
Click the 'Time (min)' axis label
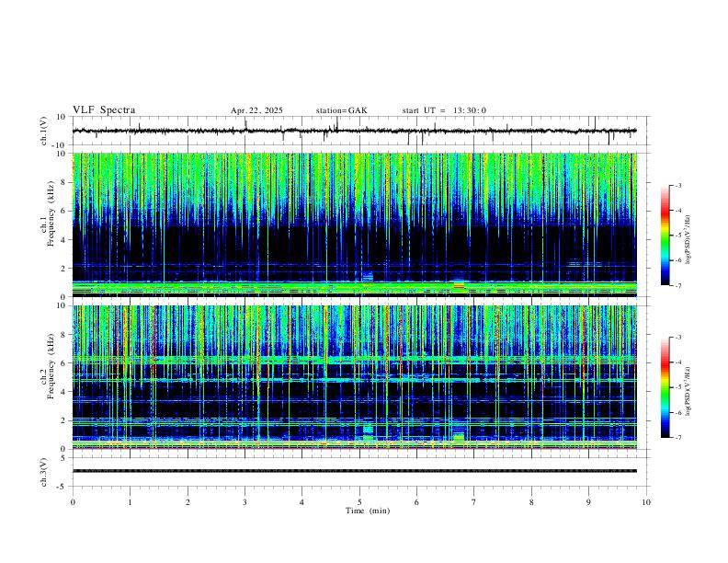(368, 511)
